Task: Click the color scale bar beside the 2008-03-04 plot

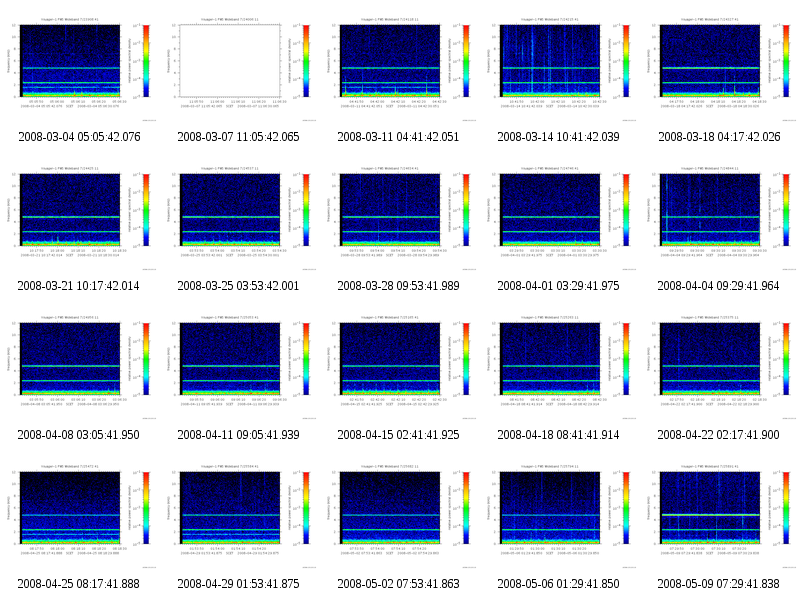Action: (146, 61)
